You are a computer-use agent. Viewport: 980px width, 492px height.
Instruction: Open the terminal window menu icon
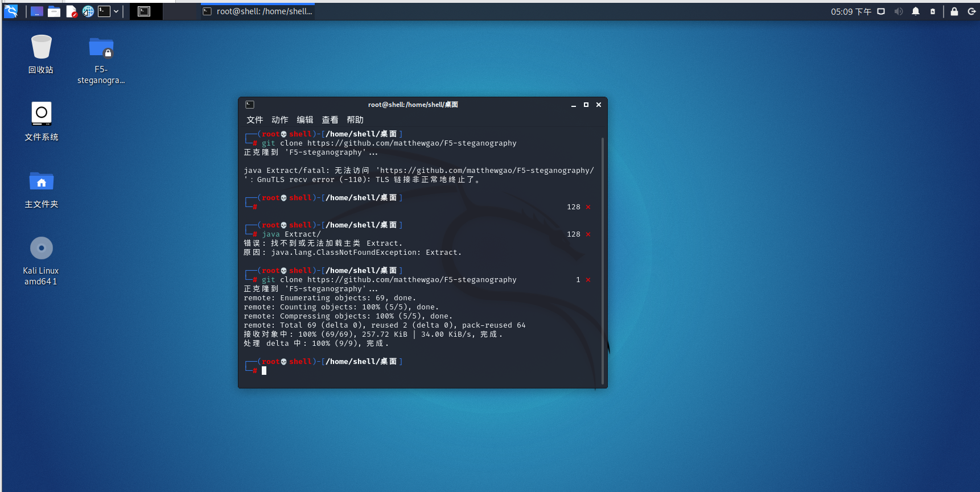tap(250, 105)
